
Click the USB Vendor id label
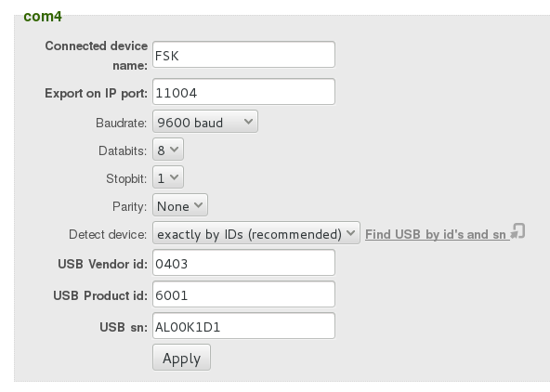[x=102, y=264]
